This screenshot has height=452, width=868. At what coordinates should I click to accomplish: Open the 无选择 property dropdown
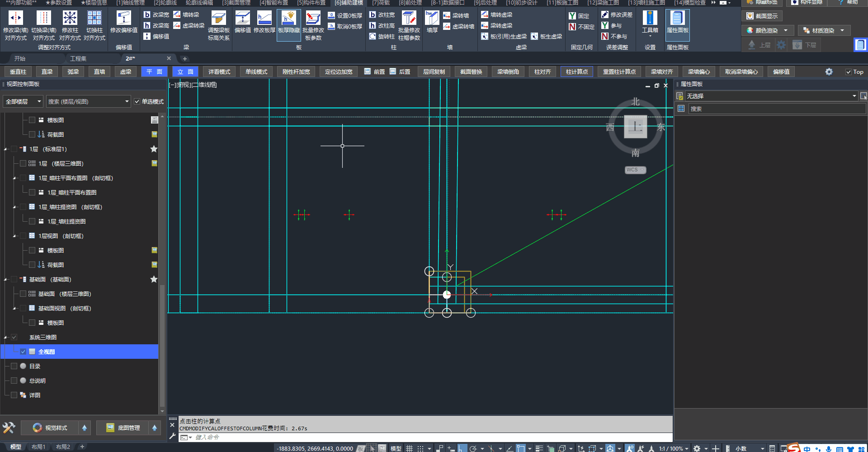pos(771,96)
